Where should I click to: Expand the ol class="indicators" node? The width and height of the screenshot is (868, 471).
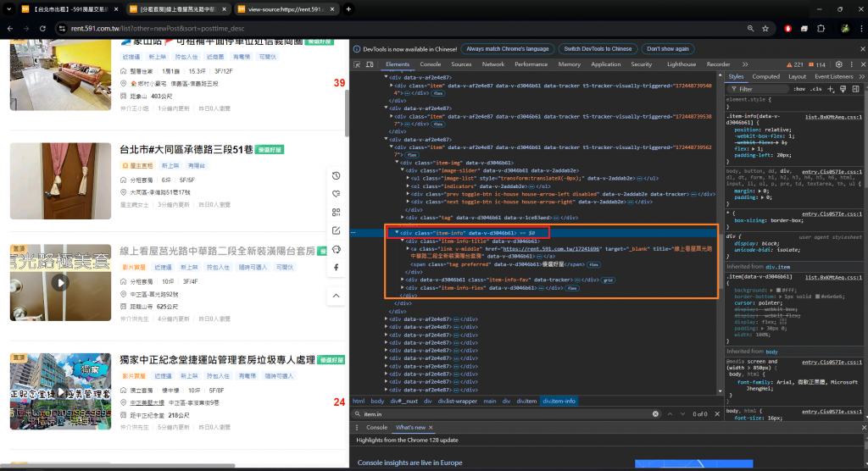(x=408, y=186)
